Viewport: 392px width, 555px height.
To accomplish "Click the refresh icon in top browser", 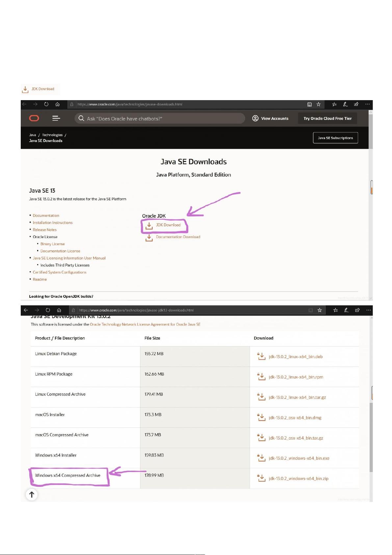I will (x=46, y=104).
